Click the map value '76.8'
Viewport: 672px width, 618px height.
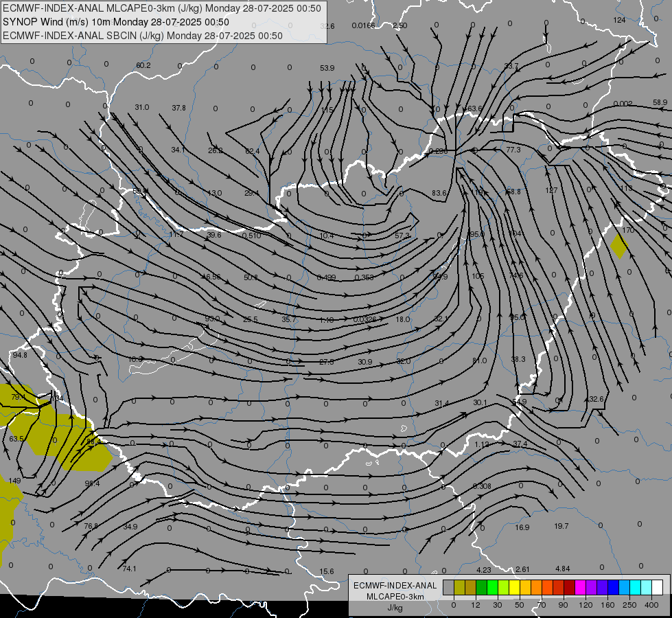(91, 526)
